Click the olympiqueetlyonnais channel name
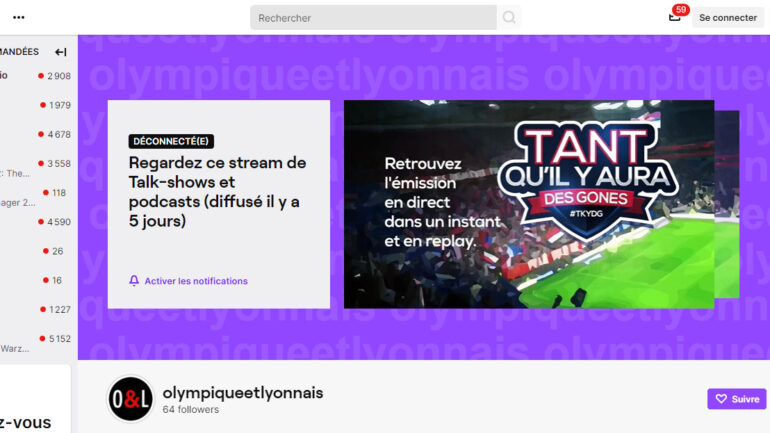Screen dimensions: 770x433 243,393
